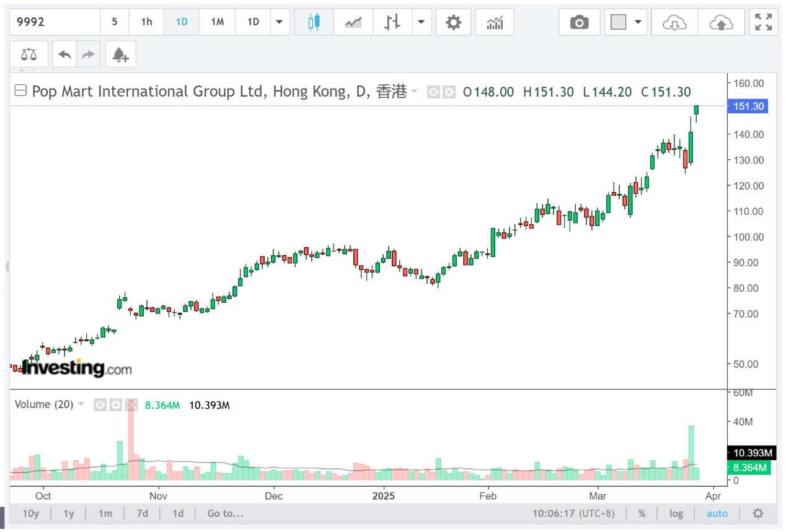Click the L144.20 low value
This screenshot has height=532, width=786.
coord(607,92)
